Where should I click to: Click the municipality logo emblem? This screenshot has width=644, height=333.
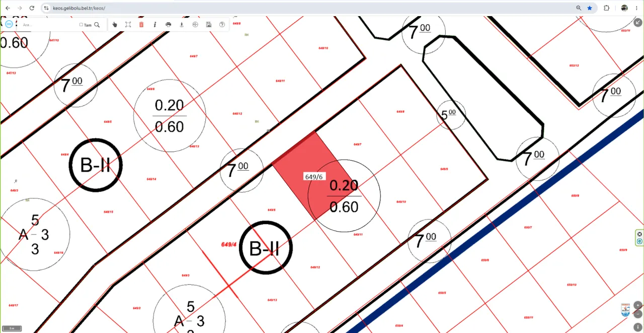point(626,310)
